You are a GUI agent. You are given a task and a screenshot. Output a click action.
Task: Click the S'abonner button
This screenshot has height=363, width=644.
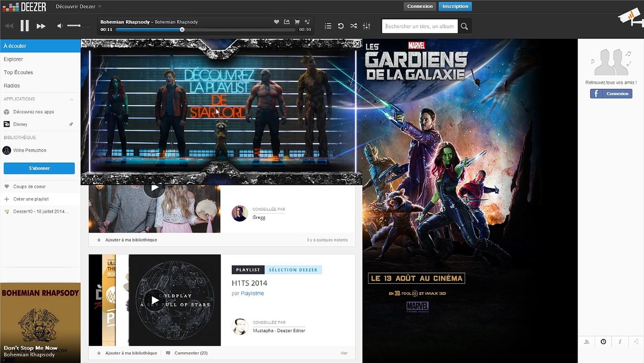[39, 168]
